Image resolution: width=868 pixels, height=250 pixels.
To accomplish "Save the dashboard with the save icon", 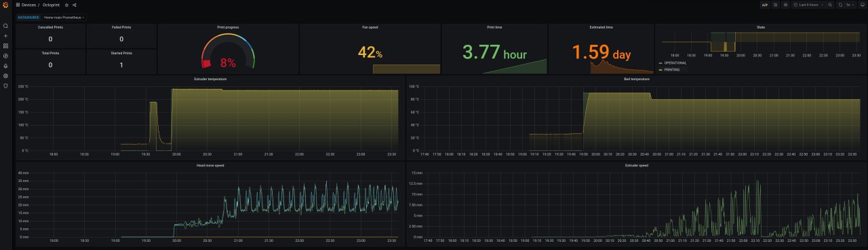I will [776, 5].
